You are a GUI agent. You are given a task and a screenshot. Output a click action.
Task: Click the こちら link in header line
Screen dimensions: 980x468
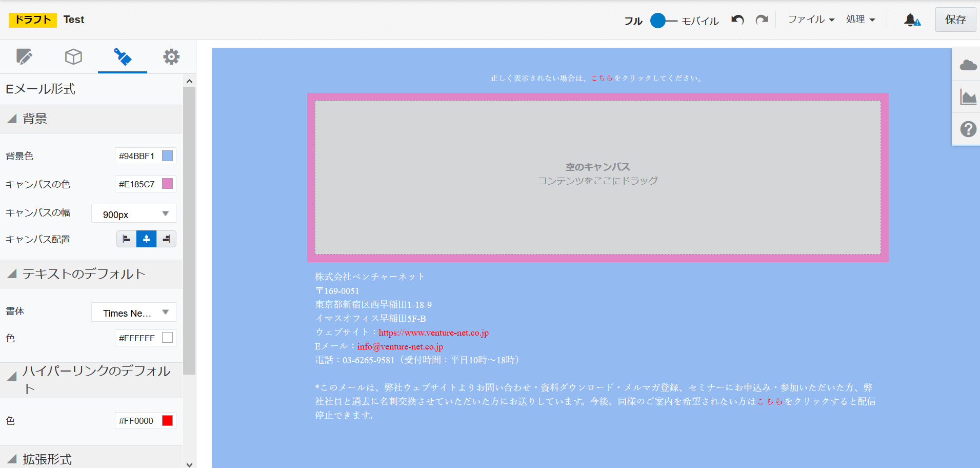(x=602, y=78)
